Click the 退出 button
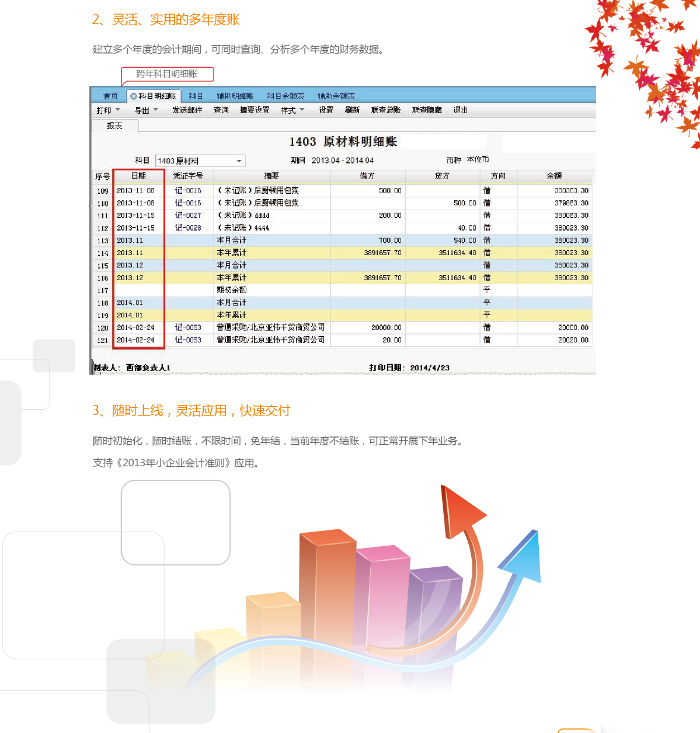700x733 pixels. (x=460, y=110)
